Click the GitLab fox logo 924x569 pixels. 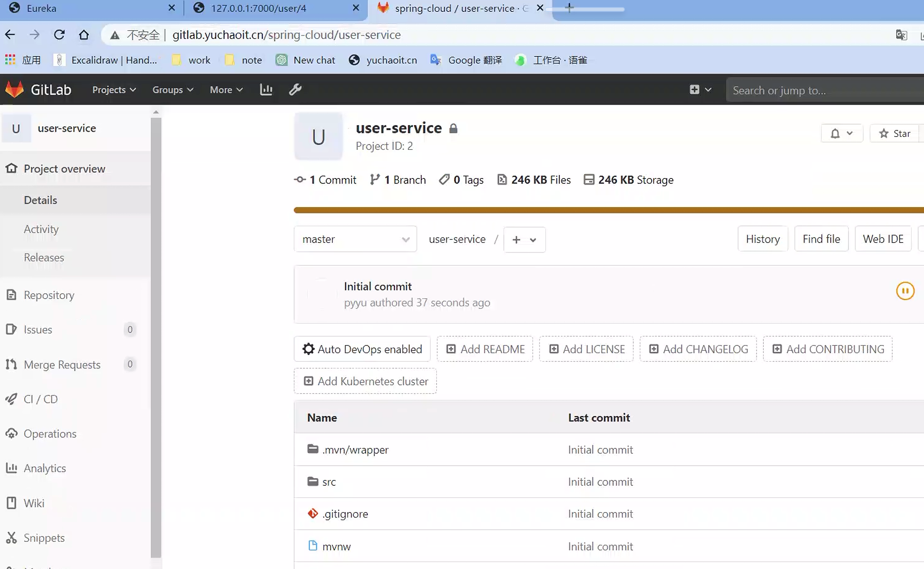click(x=15, y=89)
